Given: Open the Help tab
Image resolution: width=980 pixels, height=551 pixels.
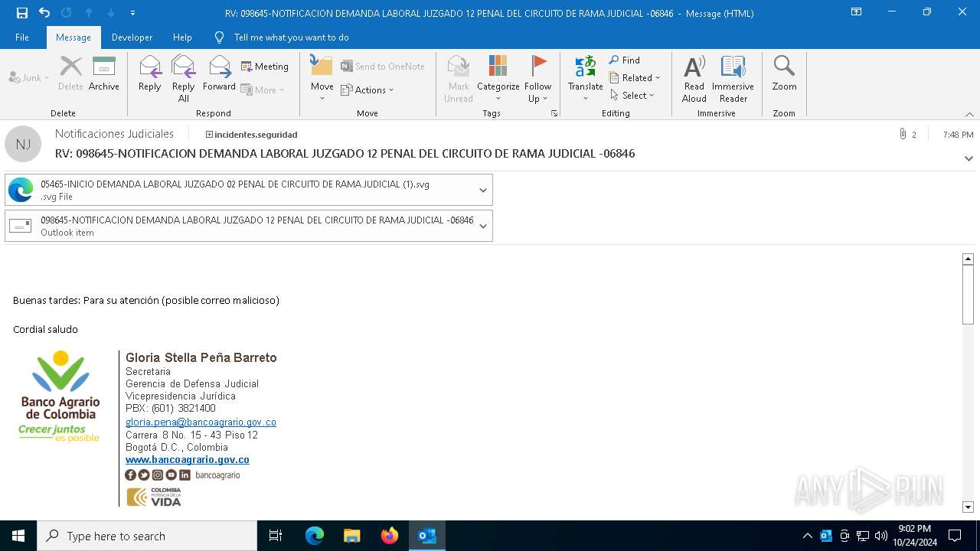Looking at the screenshot, I should (x=182, y=37).
